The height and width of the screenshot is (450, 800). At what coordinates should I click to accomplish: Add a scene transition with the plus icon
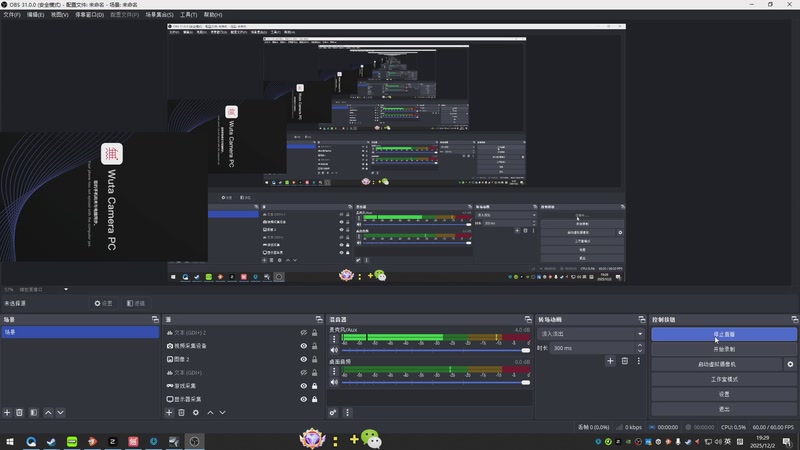pyautogui.click(x=610, y=361)
